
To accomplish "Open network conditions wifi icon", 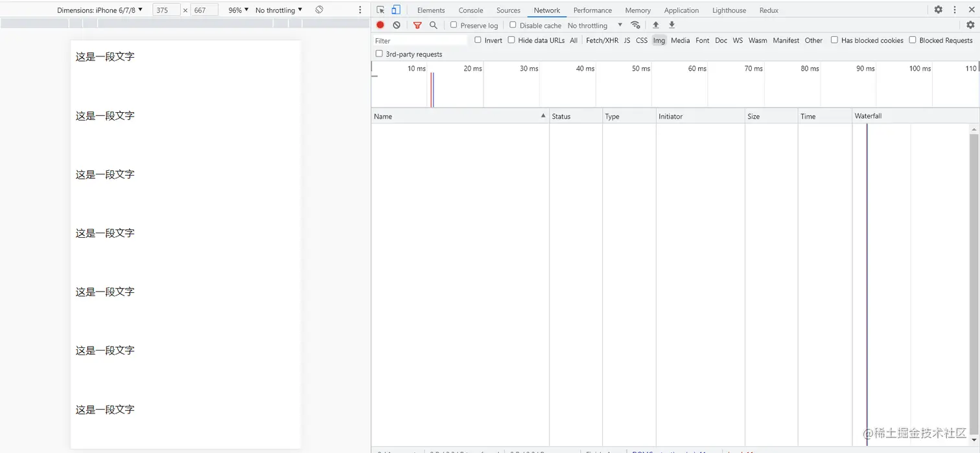I will [635, 25].
